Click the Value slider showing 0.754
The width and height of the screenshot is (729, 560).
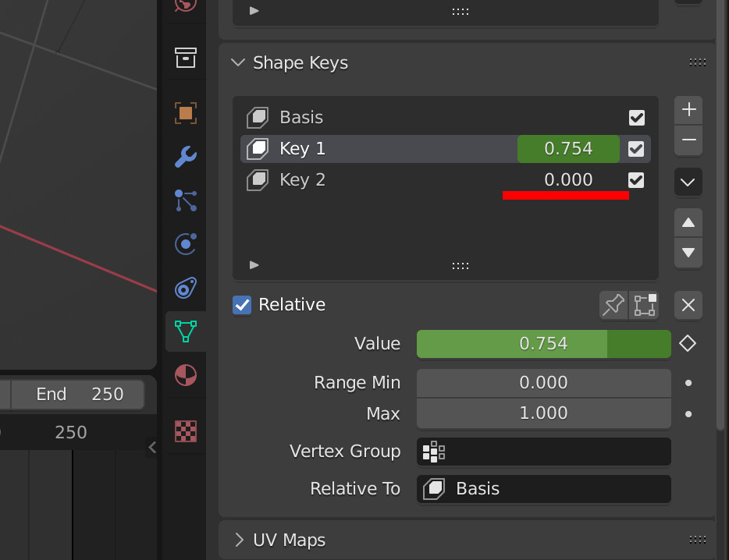point(543,344)
